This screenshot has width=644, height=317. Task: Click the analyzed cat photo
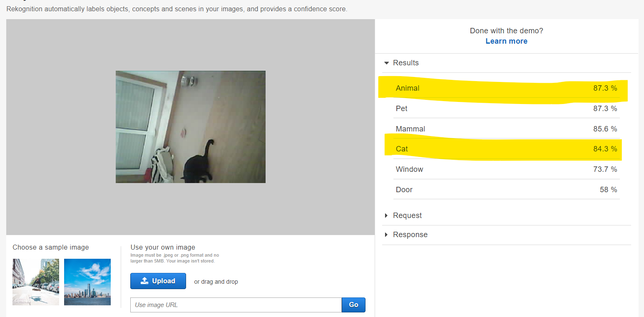point(191,127)
